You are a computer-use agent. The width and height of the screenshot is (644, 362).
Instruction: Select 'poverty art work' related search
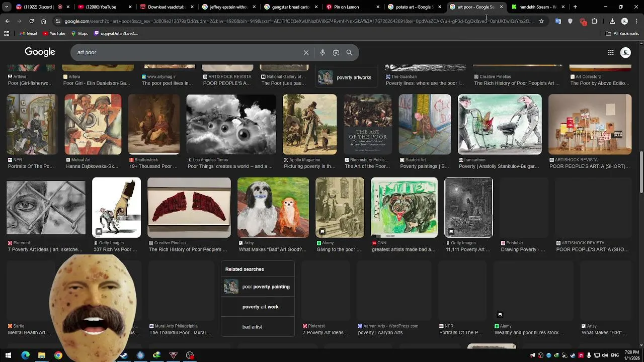tap(258, 307)
